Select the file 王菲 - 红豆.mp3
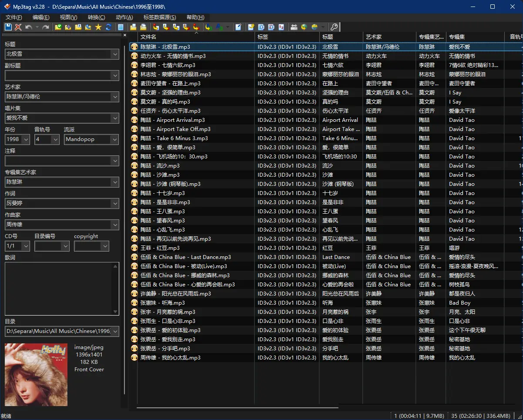Screen dimensions: 523x420 (x=160, y=248)
